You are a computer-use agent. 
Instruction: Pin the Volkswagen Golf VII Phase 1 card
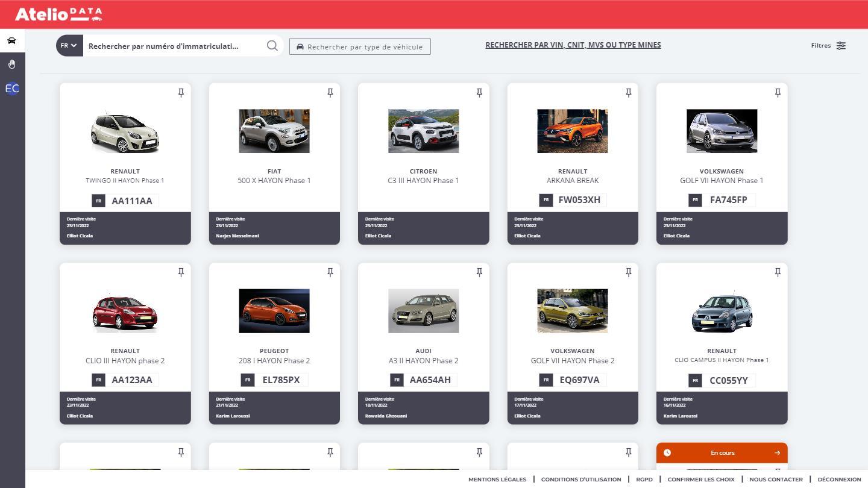click(x=778, y=93)
